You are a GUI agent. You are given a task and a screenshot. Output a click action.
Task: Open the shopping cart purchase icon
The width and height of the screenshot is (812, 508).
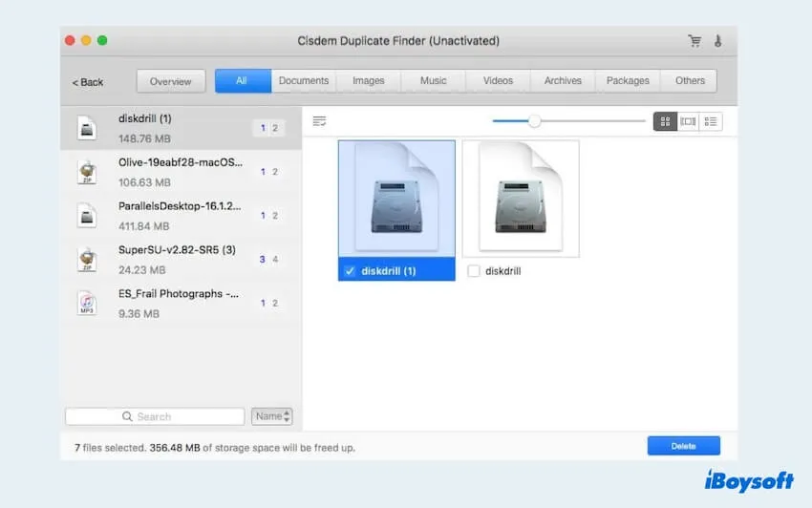point(694,41)
